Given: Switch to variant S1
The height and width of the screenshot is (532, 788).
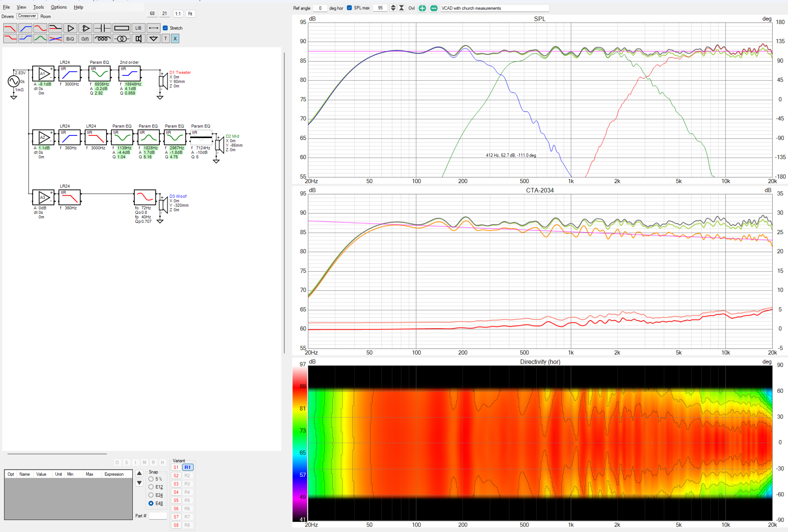Looking at the screenshot, I should [x=176, y=467].
